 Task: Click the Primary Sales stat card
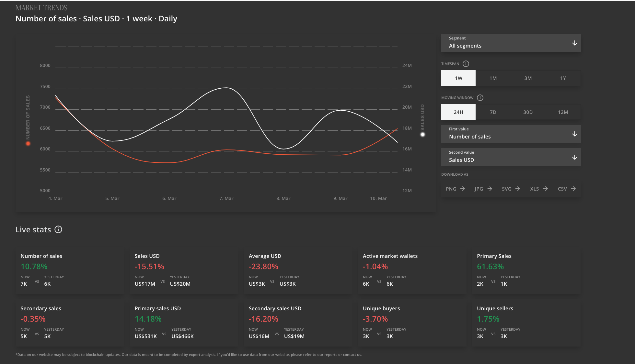tap(526, 271)
